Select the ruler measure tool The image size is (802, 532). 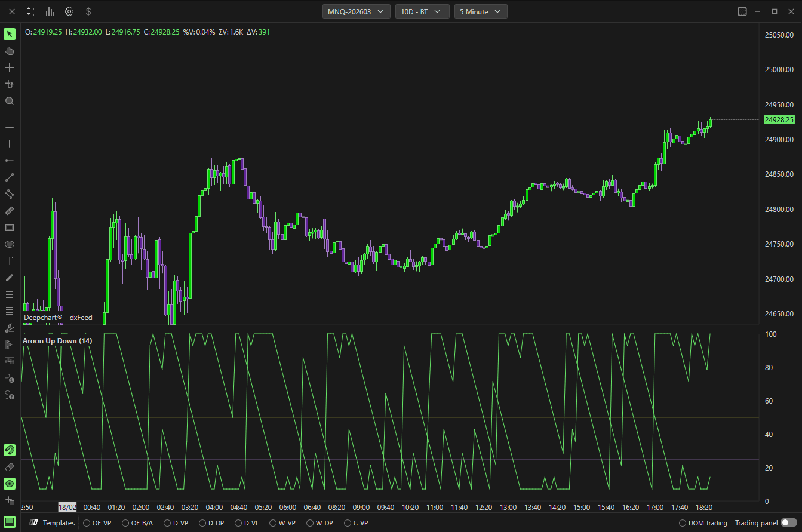(10, 211)
